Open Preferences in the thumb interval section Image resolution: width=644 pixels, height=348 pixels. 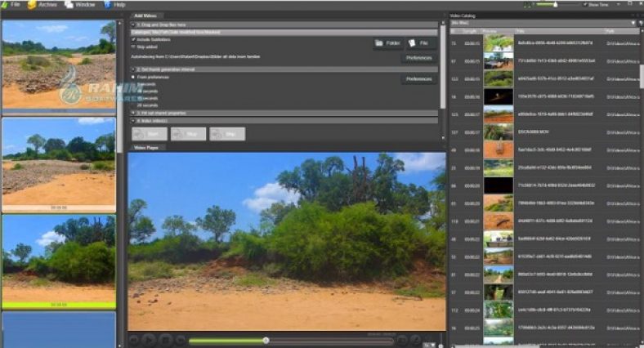(x=418, y=78)
